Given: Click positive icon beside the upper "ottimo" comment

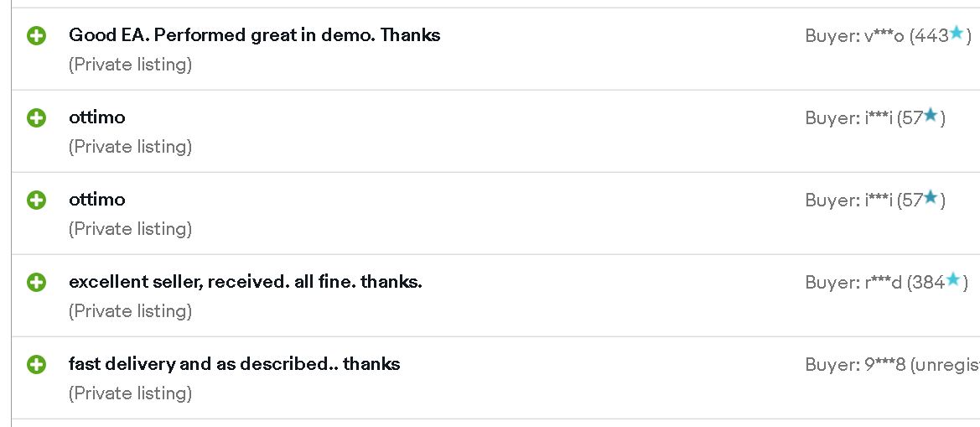Looking at the screenshot, I should pos(36,117).
